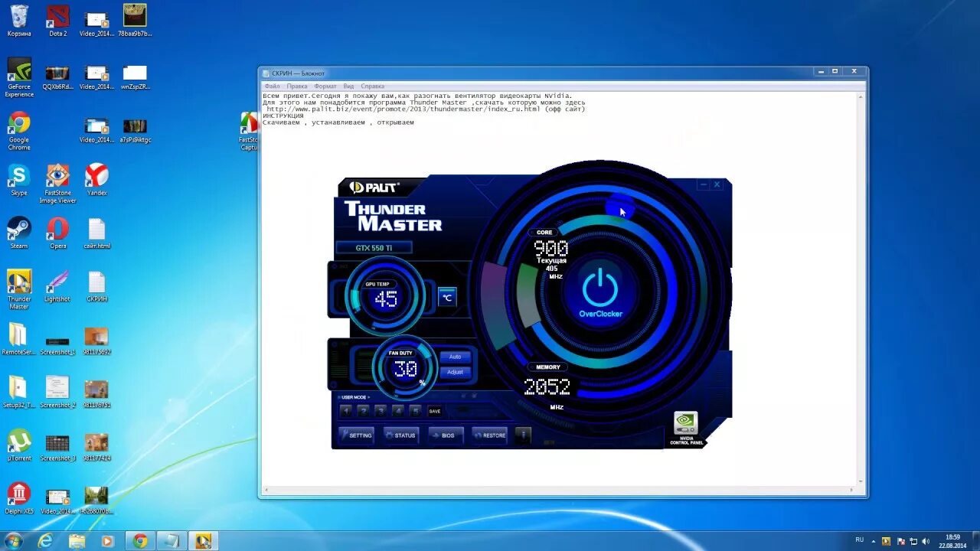Screen dimensions: 980x551
Task: Select Google Chrome desktop shortcut
Action: coord(19,131)
